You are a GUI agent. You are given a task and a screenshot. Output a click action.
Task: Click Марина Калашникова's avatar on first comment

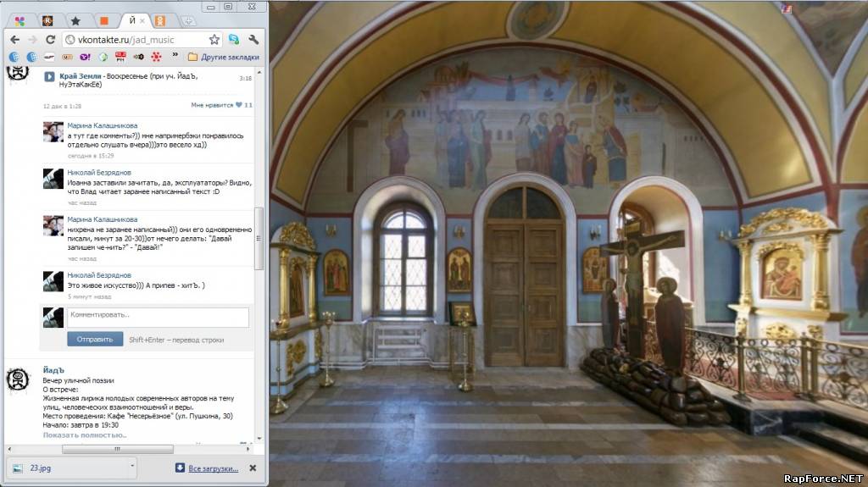click(x=53, y=132)
